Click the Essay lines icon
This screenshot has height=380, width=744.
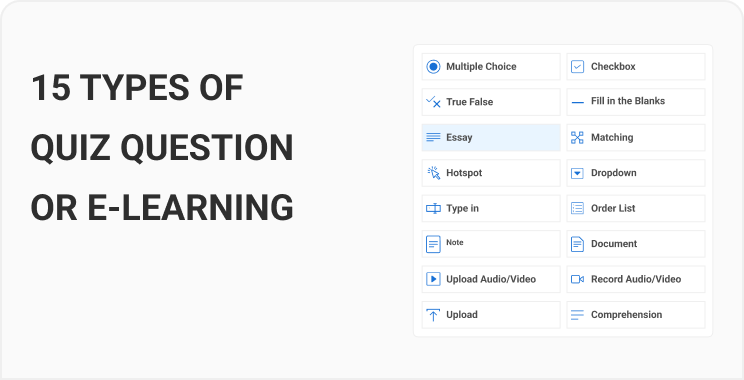click(433, 138)
